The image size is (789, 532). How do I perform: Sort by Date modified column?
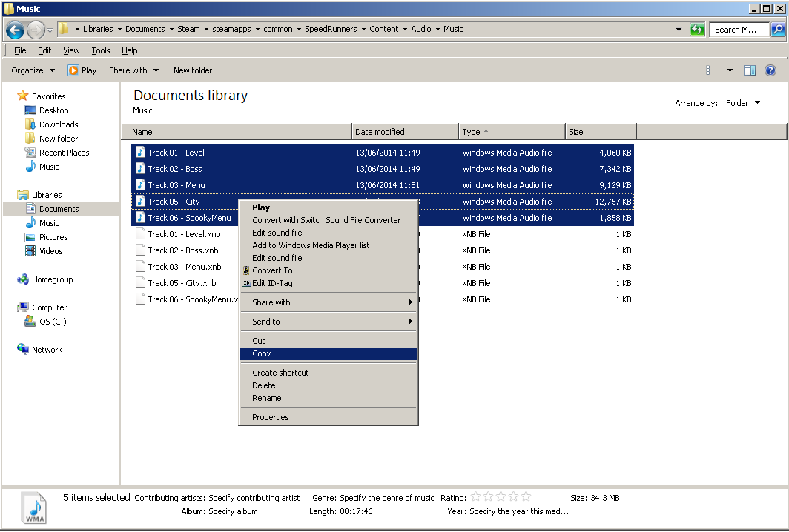(x=405, y=132)
